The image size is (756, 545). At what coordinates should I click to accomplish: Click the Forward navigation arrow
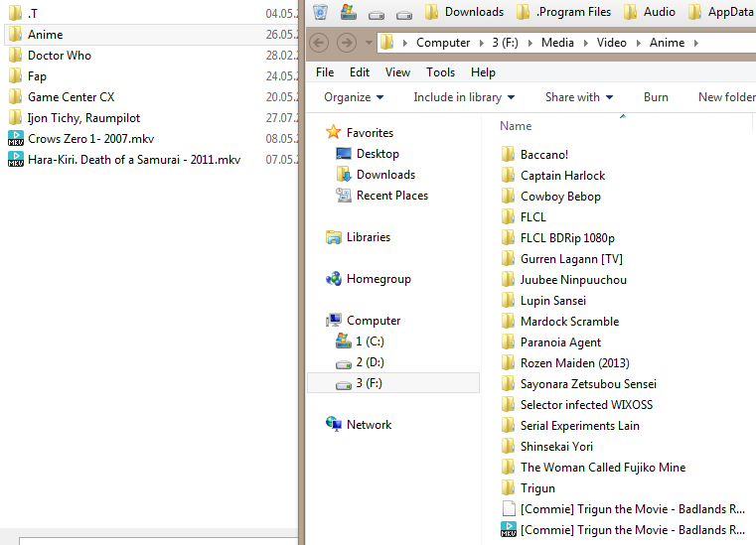tap(347, 43)
